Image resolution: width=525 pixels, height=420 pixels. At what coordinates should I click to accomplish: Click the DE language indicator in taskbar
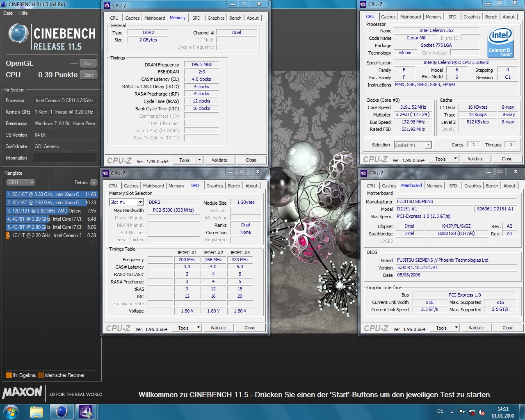[440, 411]
